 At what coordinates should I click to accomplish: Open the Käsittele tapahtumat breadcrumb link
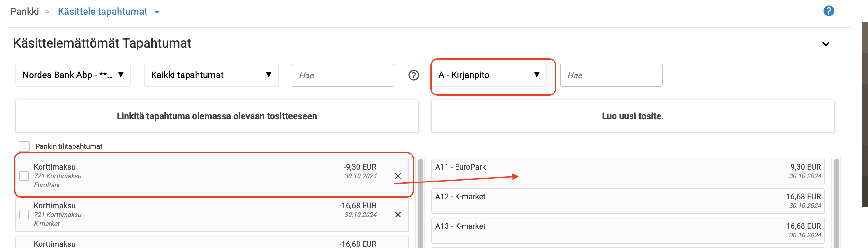pyautogui.click(x=102, y=12)
